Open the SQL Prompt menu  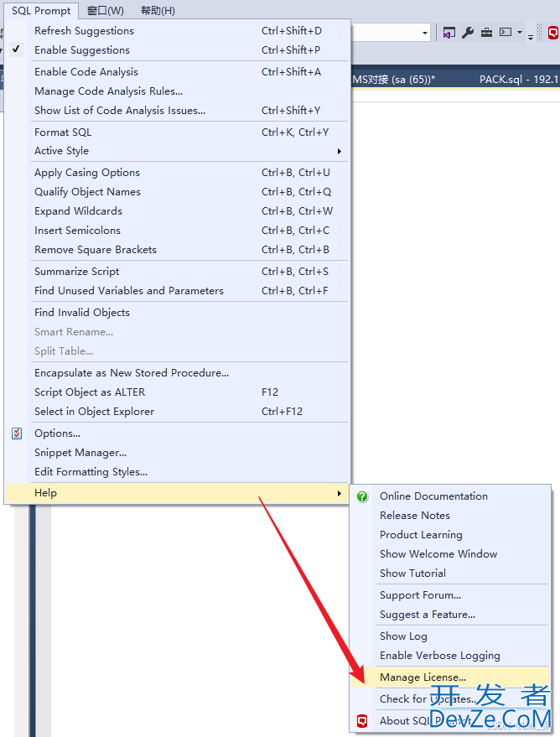[41, 10]
